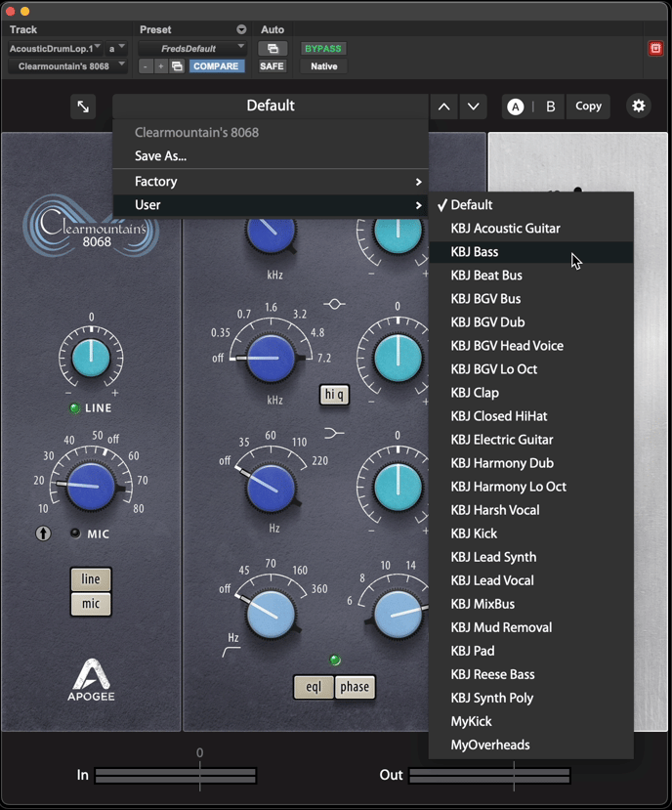Click the Native button
This screenshot has width=672, height=810.
(324, 66)
